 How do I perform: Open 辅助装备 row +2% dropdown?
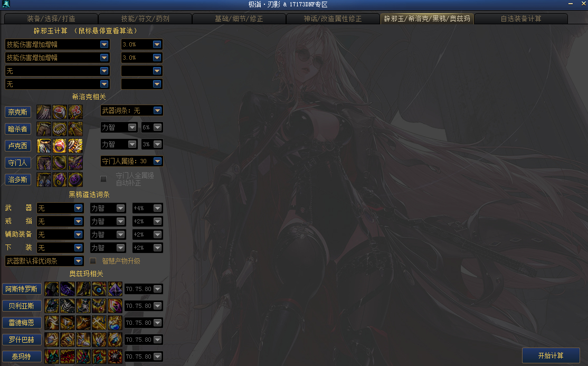147,234
